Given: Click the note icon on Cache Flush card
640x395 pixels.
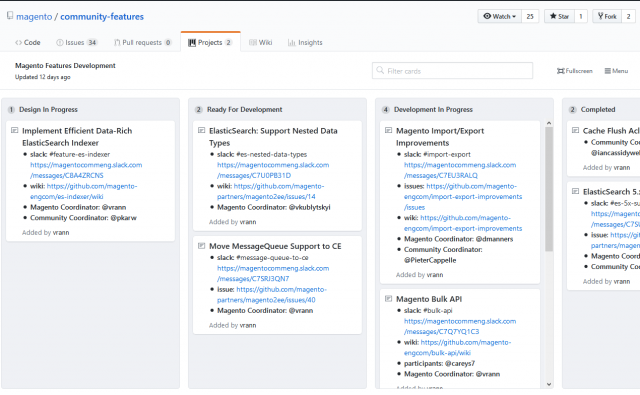Looking at the screenshot, I should [x=575, y=130].
